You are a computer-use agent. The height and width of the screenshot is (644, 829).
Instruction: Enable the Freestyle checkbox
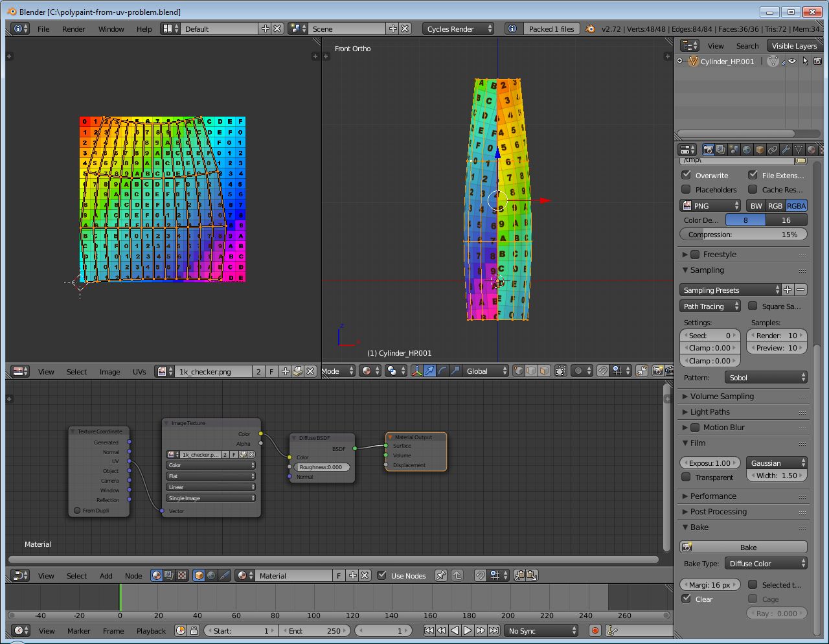(x=695, y=255)
